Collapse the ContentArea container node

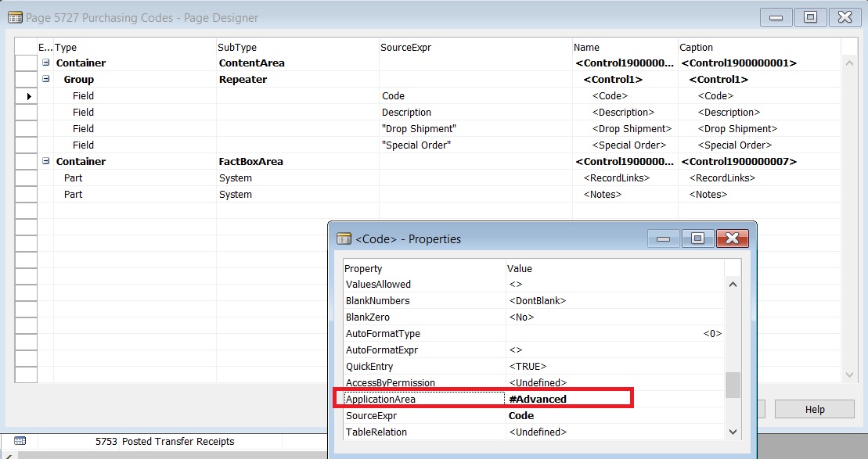(46, 63)
